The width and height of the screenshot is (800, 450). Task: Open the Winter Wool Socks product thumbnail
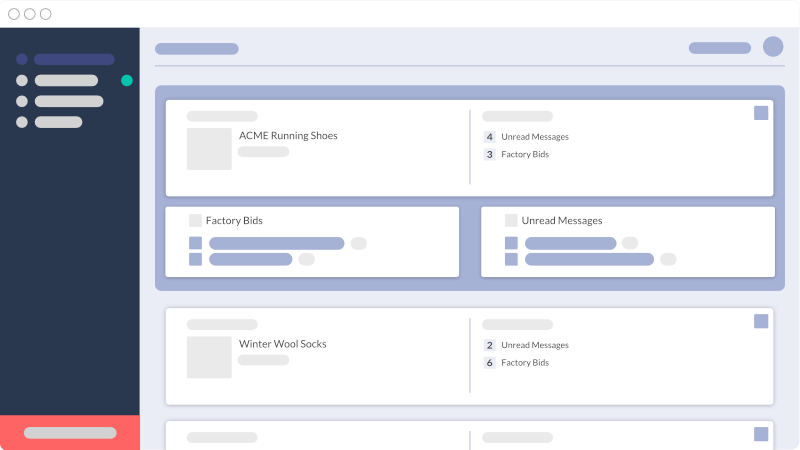point(209,357)
